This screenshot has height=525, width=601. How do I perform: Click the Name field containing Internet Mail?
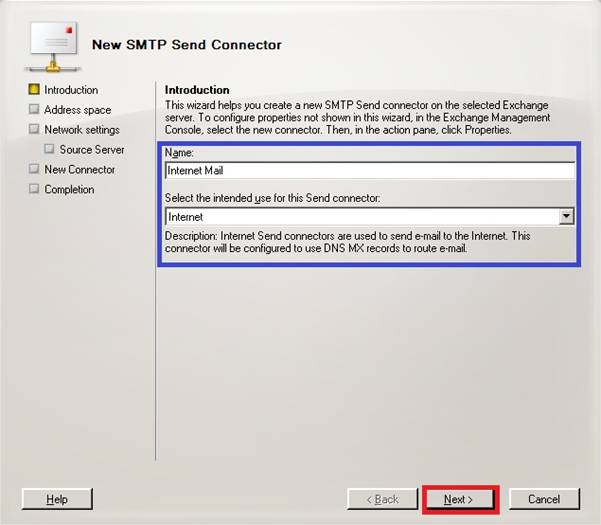(x=369, y=171)
